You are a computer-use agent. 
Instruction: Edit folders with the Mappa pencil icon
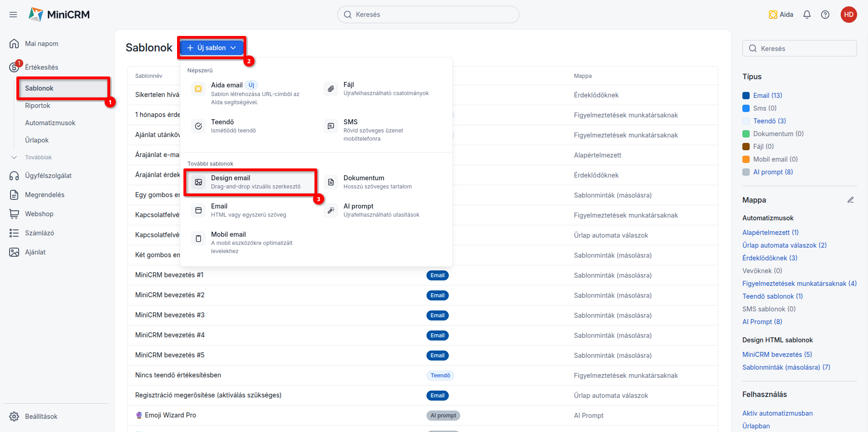pyautogui.click(x=851, y=200)
